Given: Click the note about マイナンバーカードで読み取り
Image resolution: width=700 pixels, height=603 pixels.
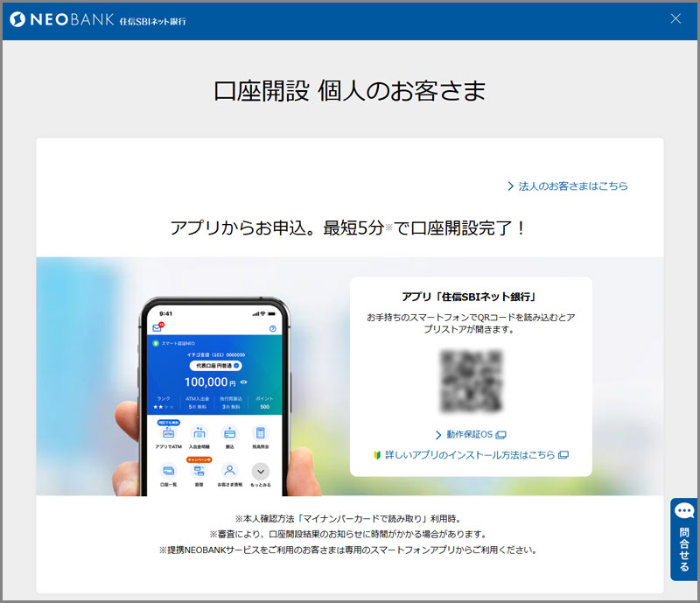Looking at the screenshot, I should click(x=349, y=519).
